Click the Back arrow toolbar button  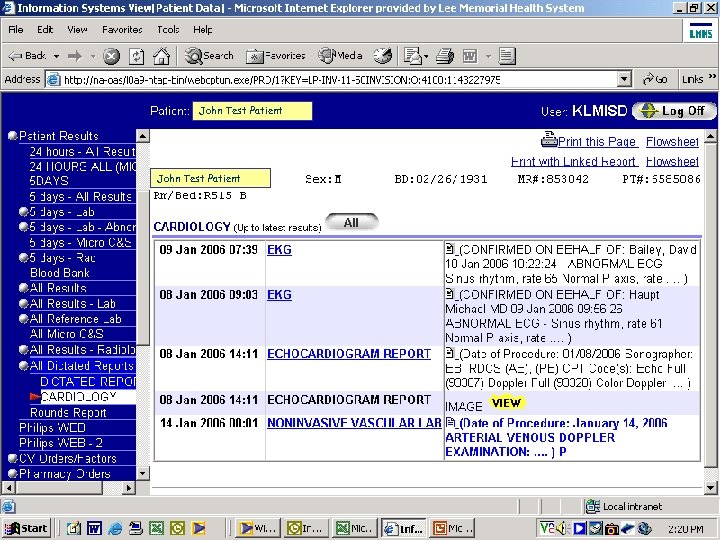click(27, 56)
